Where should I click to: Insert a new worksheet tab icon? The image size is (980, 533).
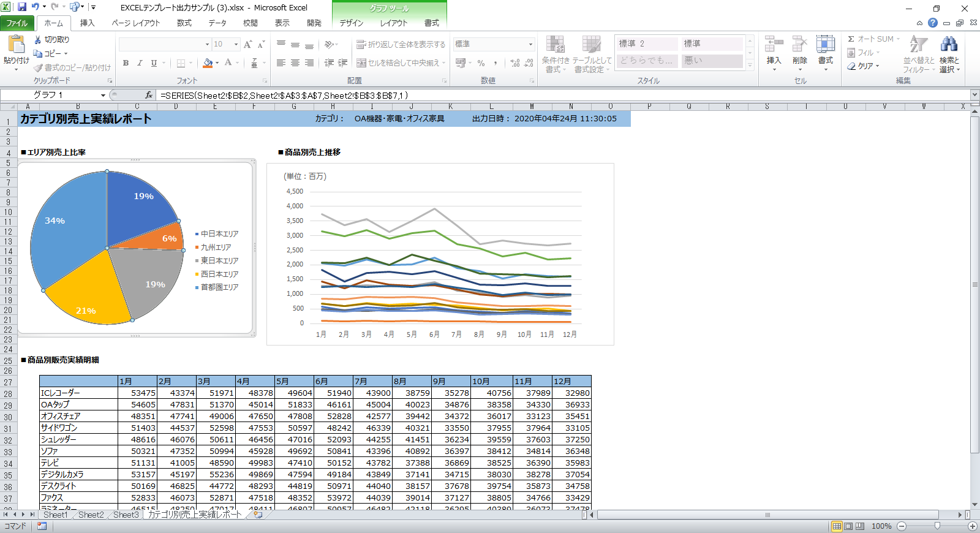pos(258,515)
